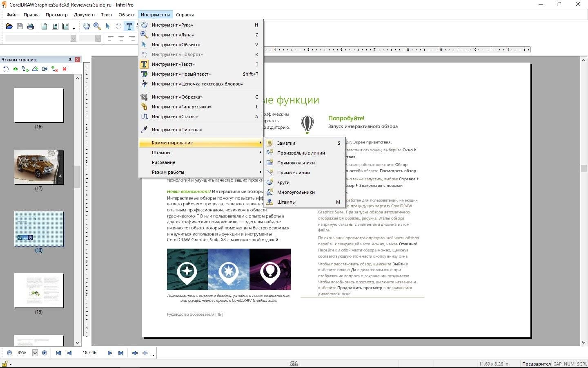Screen dimensions: 588x368
Task: Choose Инструмент «Гиперссылка» menu entry
Action: [x=201, y=107]
